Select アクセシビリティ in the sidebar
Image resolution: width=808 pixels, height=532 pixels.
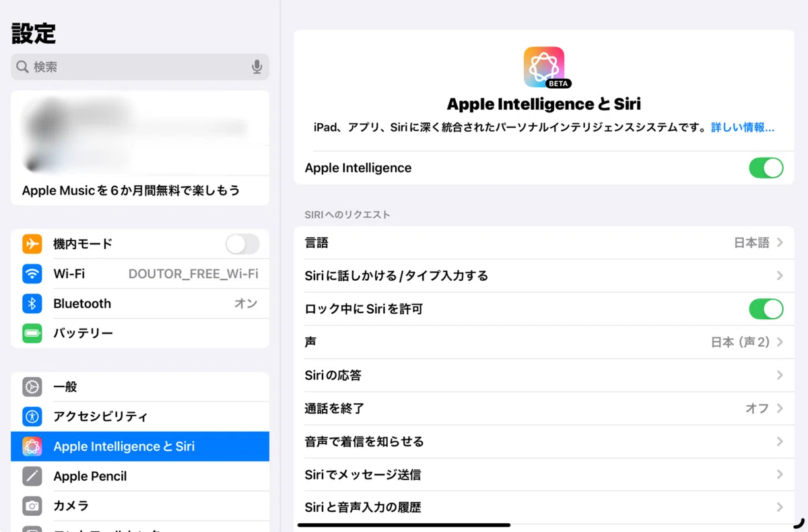pyautogui.click(x=140, y=416)
